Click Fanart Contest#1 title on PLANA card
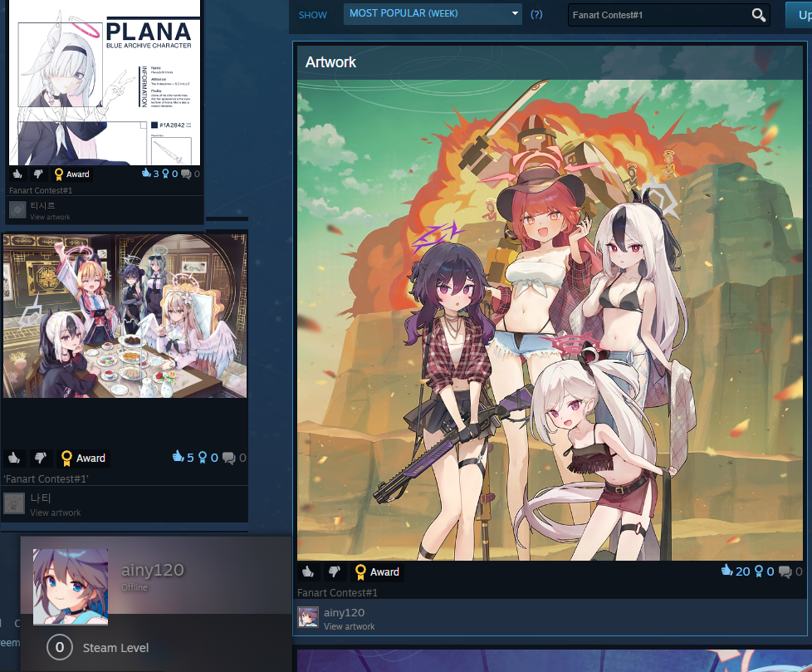 (x=41, y=190)
